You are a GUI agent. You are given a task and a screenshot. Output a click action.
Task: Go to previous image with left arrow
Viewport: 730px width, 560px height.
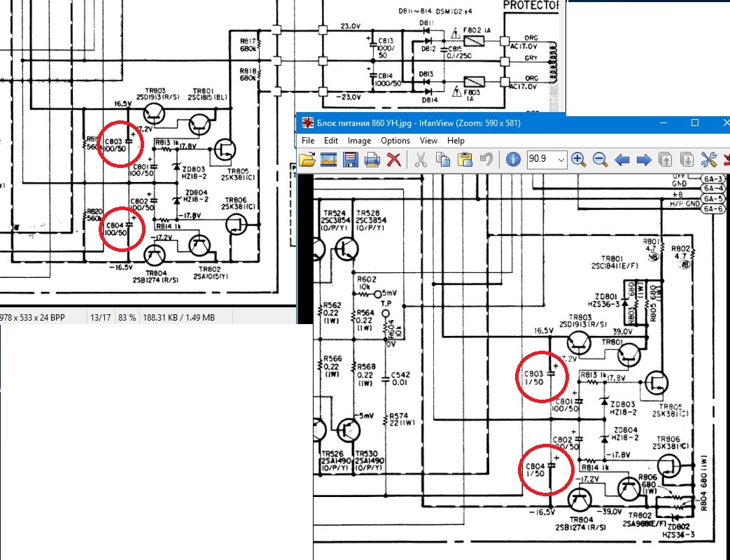[622, 160]
